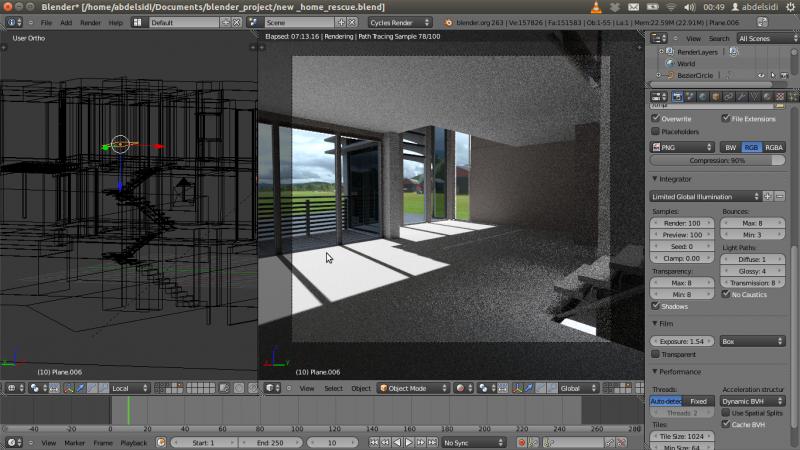Click the use preview range clock icon
This screenshot has width=800, height=450.
(x=161, y=442)
